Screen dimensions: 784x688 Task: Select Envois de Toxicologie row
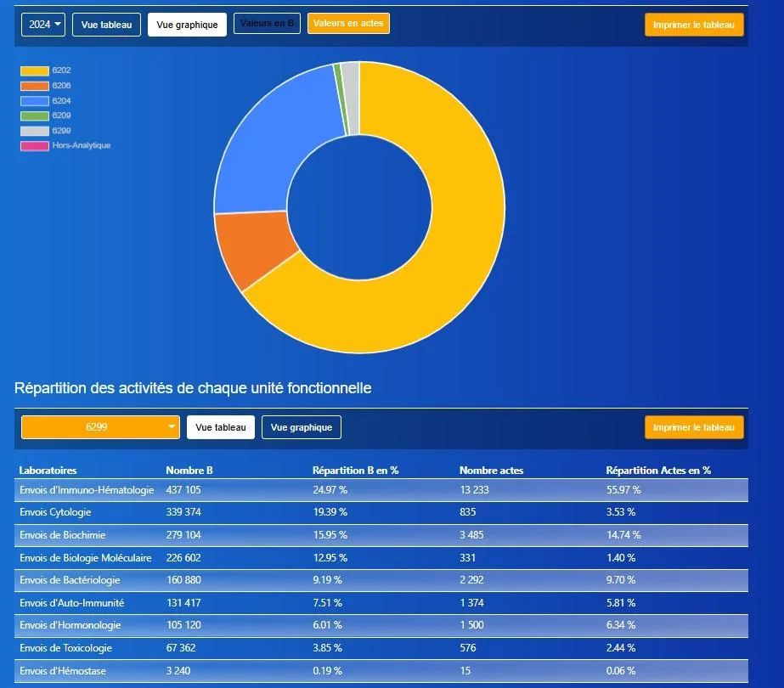pos(381,648)
